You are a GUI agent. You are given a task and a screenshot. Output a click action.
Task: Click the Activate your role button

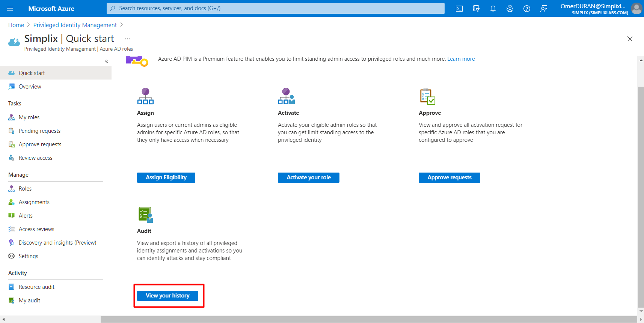tap(309, 177)
